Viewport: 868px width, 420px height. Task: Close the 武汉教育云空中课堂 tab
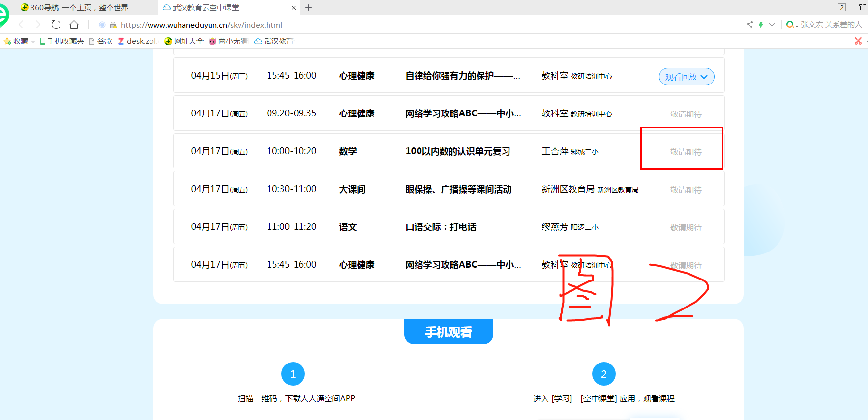coord(294,8)
